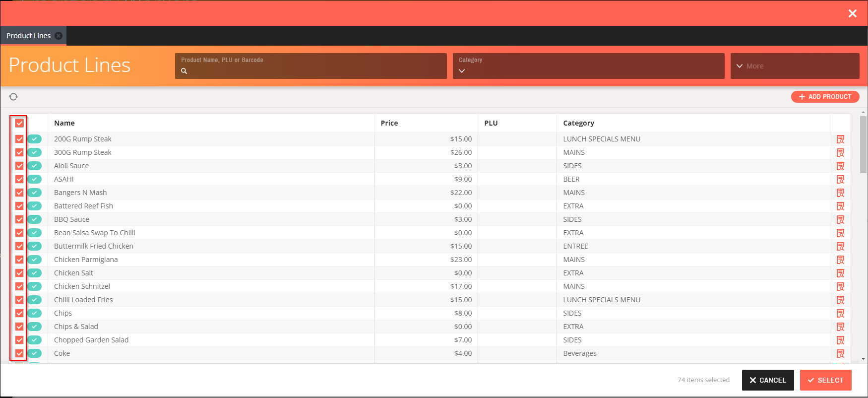Click the Chilli Loaded Fries name

click(83, 300)
